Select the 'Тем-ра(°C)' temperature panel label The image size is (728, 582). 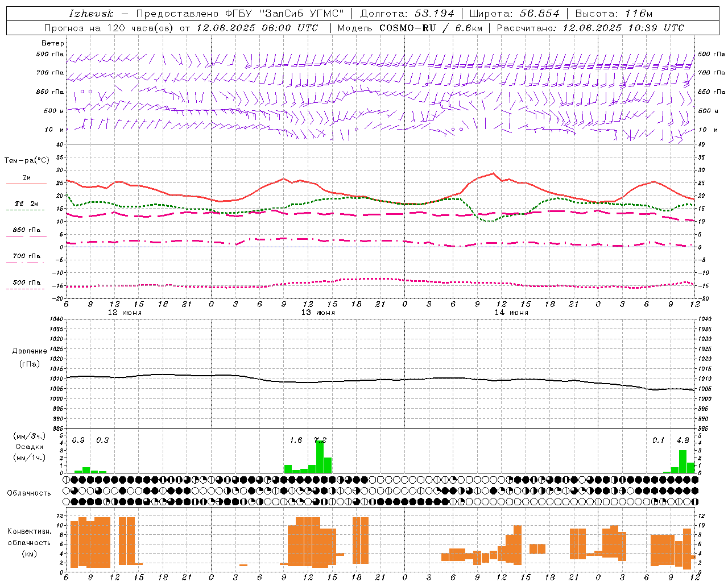(27, 161)
